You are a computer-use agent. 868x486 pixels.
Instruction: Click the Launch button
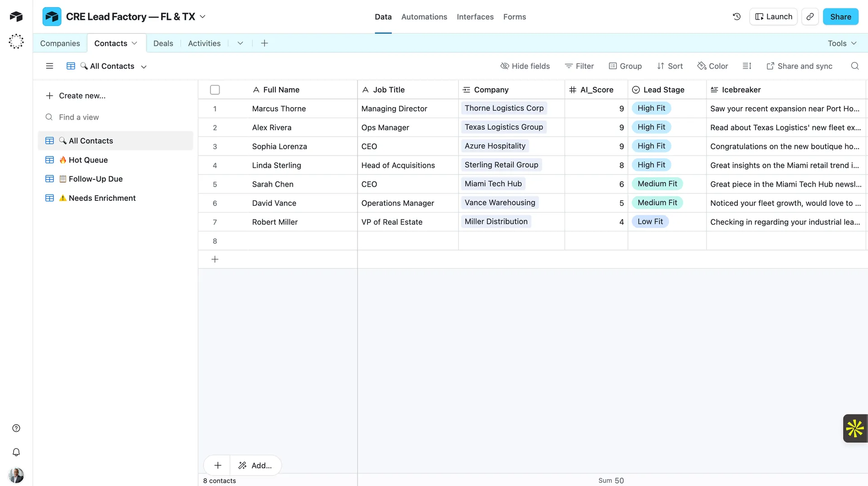[x=774, y=16]
